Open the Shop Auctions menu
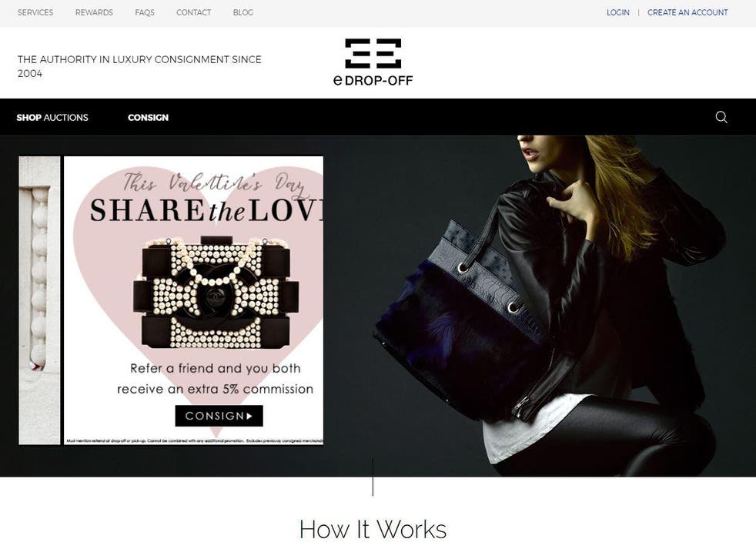 pyautogui.click(x=52, y=118)
